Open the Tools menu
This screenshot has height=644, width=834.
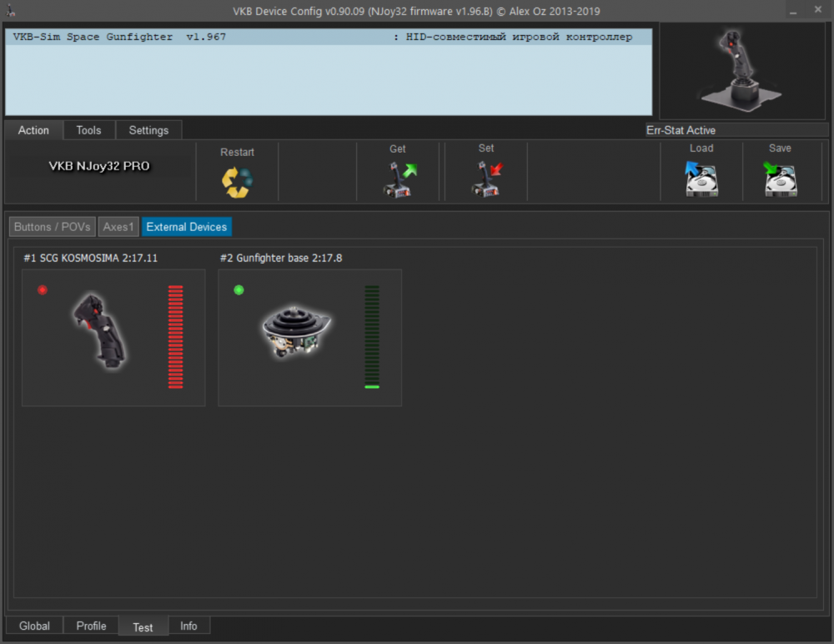(x=88, y=130)
